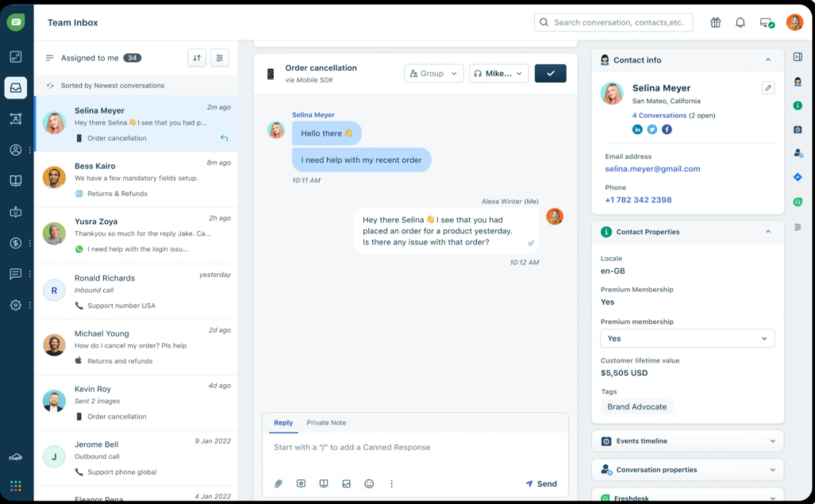
Task: Click the insert image icon in composer
Action: [x=346, y=483]
